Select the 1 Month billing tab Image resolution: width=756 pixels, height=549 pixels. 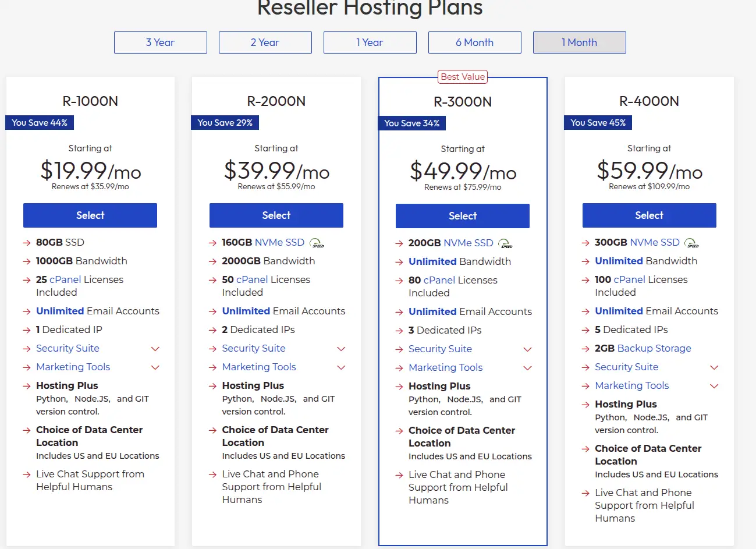click(x=580, y=42)
